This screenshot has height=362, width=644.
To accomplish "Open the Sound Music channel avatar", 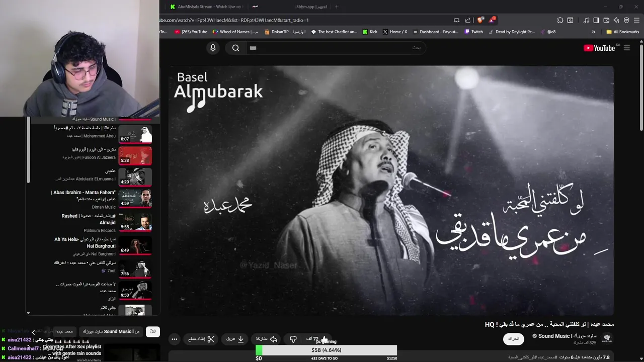I will (x=607, y=338).
